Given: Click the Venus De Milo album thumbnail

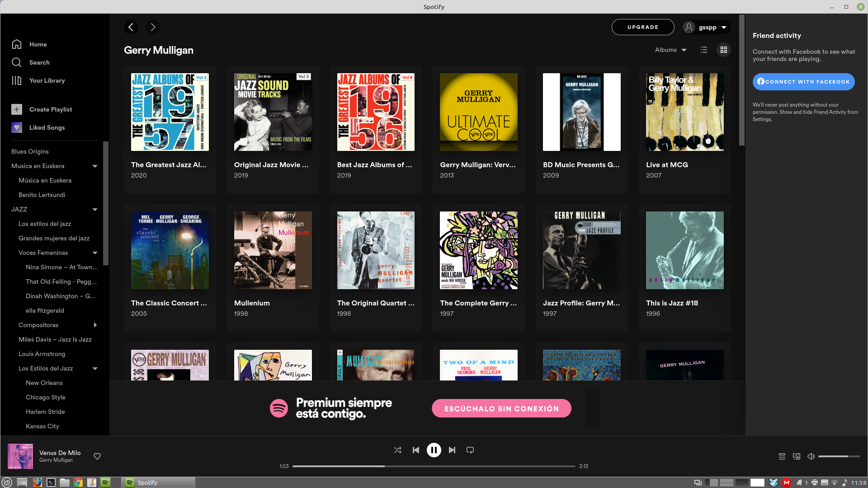Looking at the screenshot, I should coord(20,456).
